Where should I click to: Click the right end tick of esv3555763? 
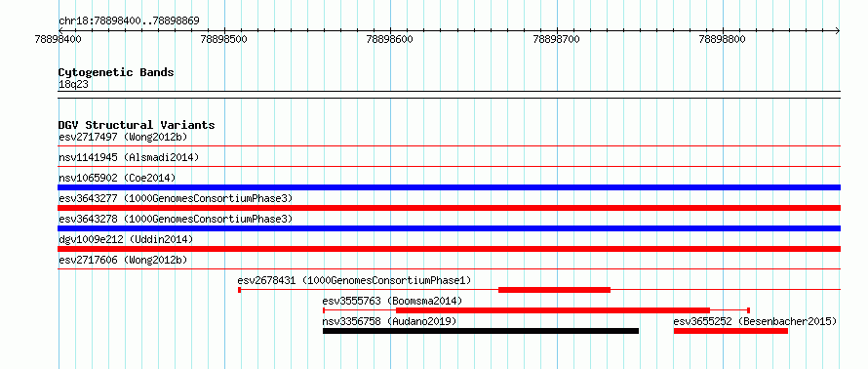[x=748, y=310]
